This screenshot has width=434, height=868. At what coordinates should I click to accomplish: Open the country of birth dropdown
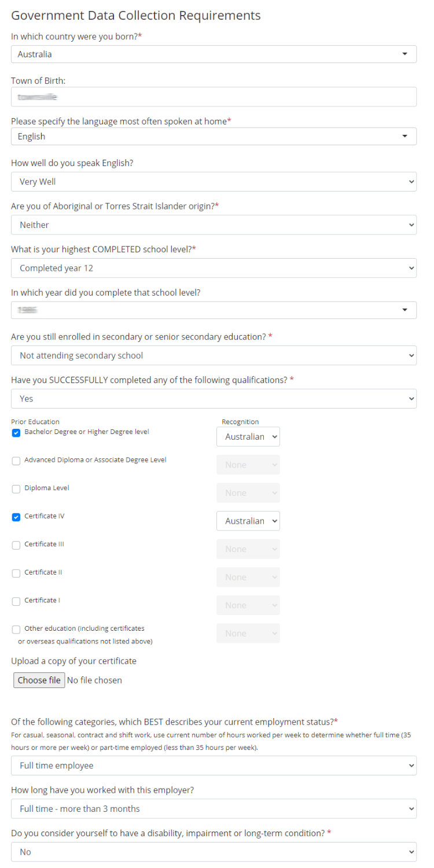tap(214, 54)
